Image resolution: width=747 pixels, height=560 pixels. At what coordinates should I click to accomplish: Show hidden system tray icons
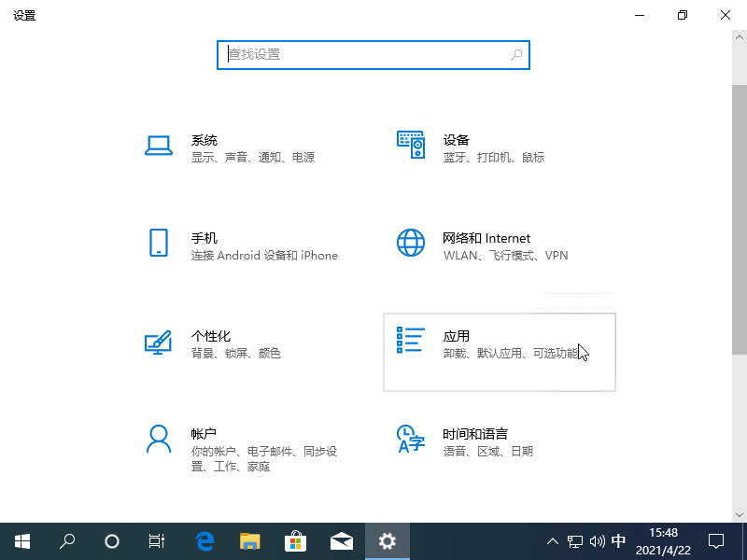pos(553,540)
